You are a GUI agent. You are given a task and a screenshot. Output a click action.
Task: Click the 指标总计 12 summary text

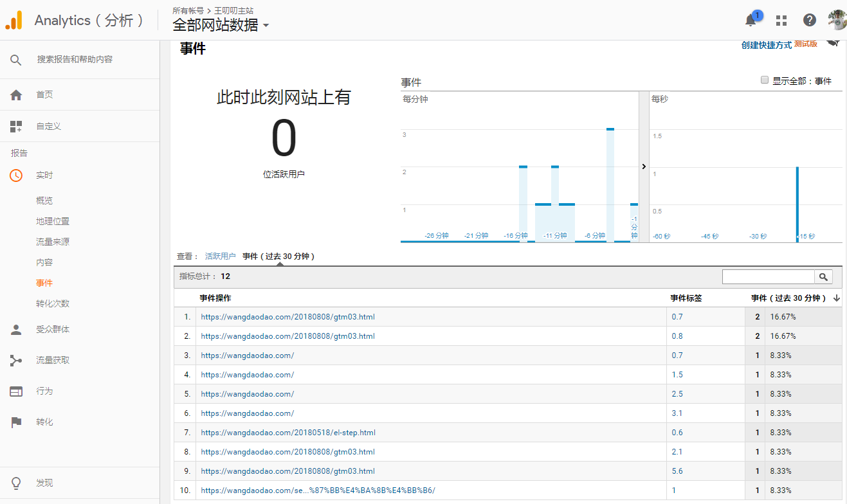click(x=205, y=276)
